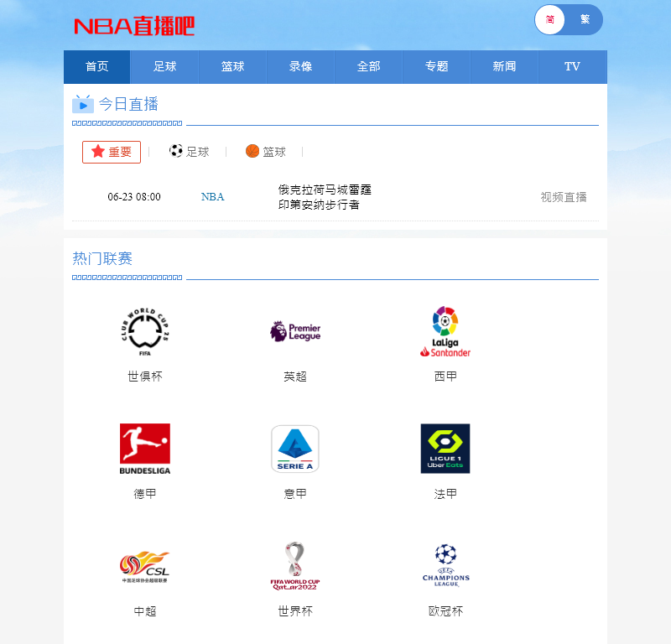Click the 中超 league label

pyautogui.click(x=145, y=611)
